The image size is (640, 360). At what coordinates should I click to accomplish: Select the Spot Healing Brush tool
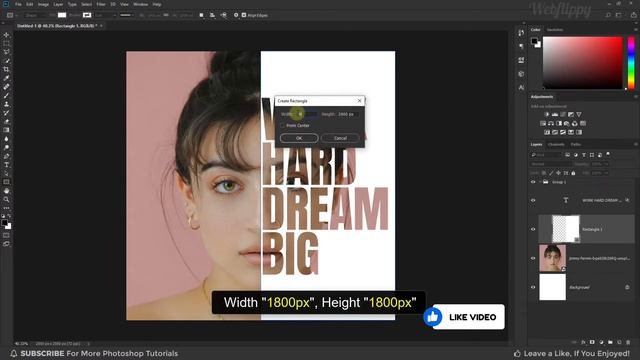[x=6, y=87]
